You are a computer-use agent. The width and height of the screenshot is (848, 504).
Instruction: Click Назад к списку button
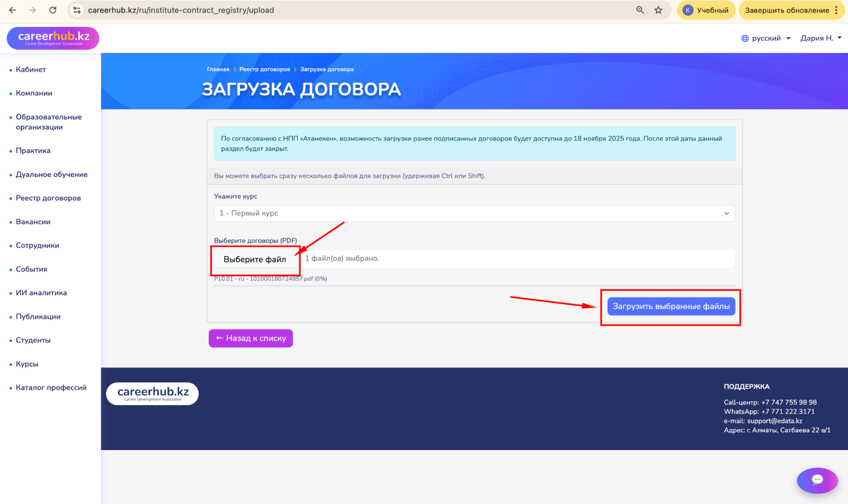(251, 338)
